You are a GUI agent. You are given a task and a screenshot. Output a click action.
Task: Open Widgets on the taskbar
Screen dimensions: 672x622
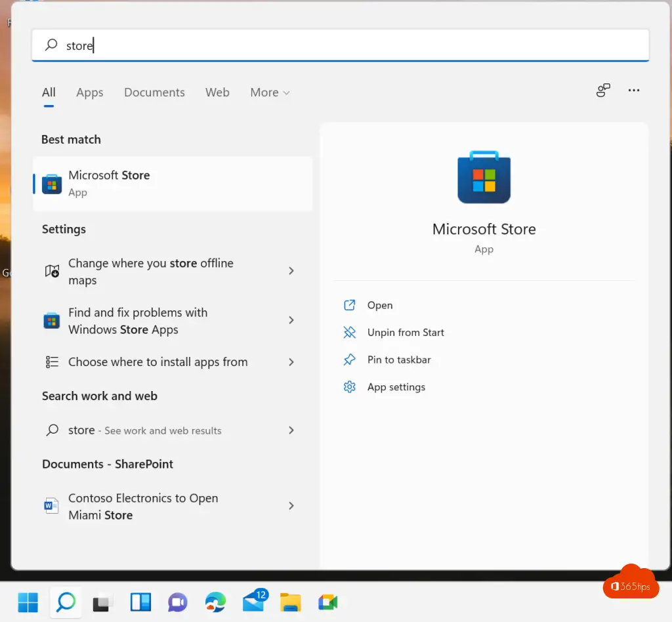tap(140, 603)
